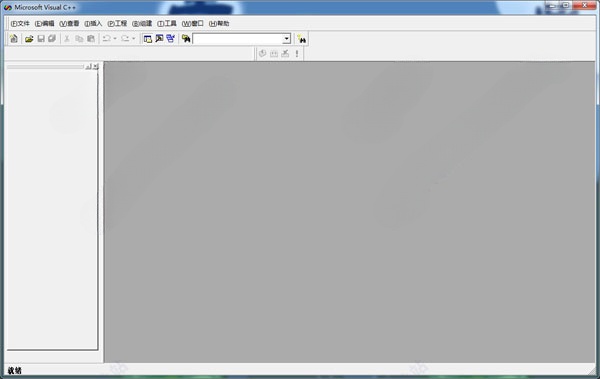Click the Execute Program exclamation icon
600x379 pixels.
297,54
